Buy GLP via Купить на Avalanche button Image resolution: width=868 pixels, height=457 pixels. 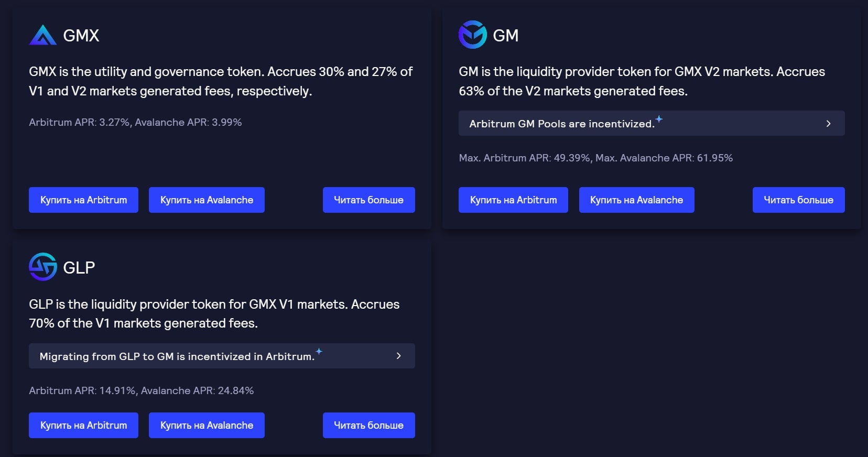point(207,425)
